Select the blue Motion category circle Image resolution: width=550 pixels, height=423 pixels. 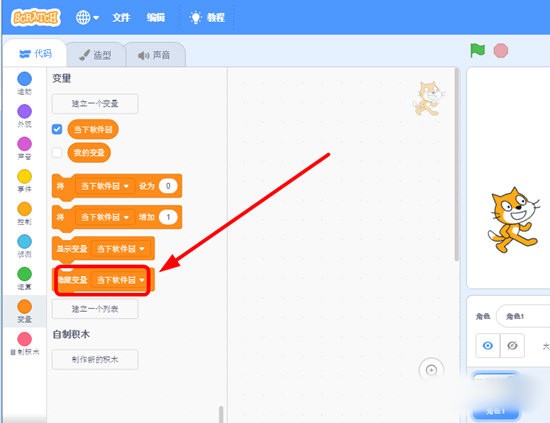point(25,79)
